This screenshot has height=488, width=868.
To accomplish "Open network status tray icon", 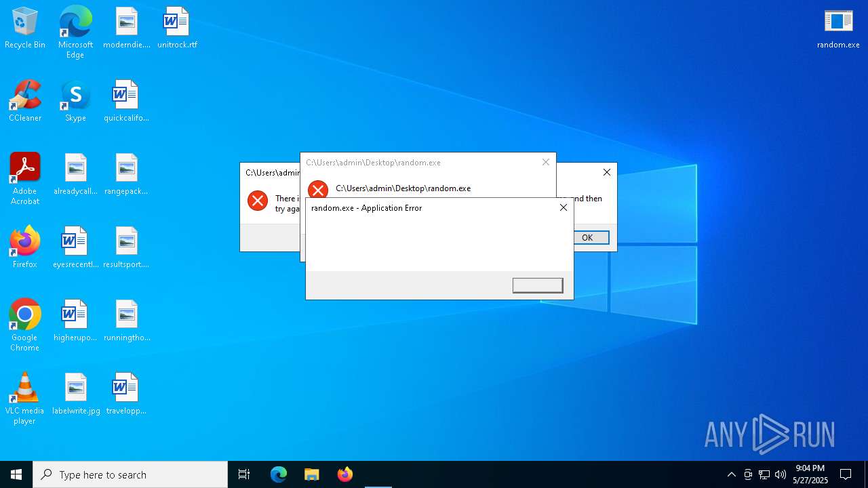I will (764, 474).
